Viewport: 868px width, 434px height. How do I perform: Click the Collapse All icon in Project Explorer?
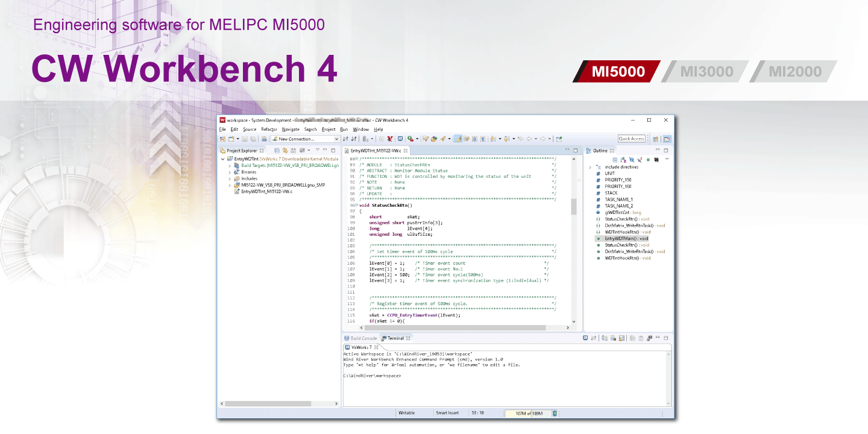click(277, 150)
